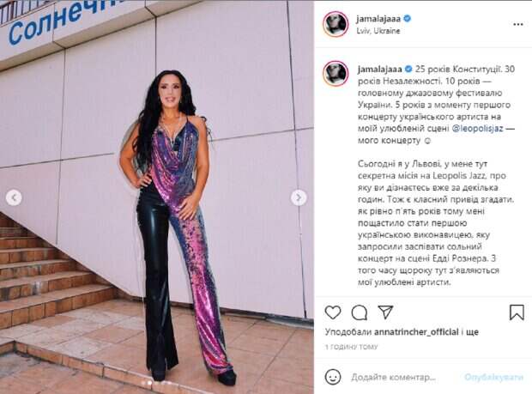The height and width of the screenshot is (394, 532).
Task: Save post using bookmark icon
Action: (517, 312)
